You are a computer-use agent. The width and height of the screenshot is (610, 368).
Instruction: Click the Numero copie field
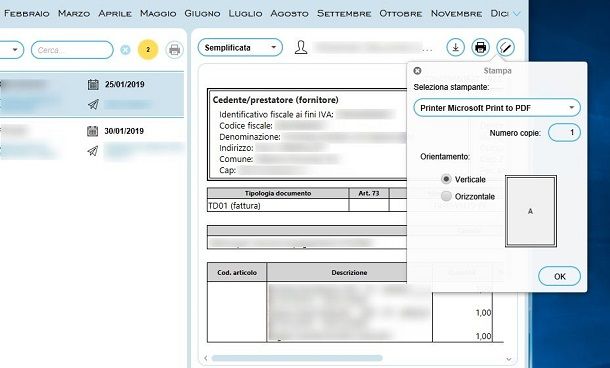[x=564, y=133]
